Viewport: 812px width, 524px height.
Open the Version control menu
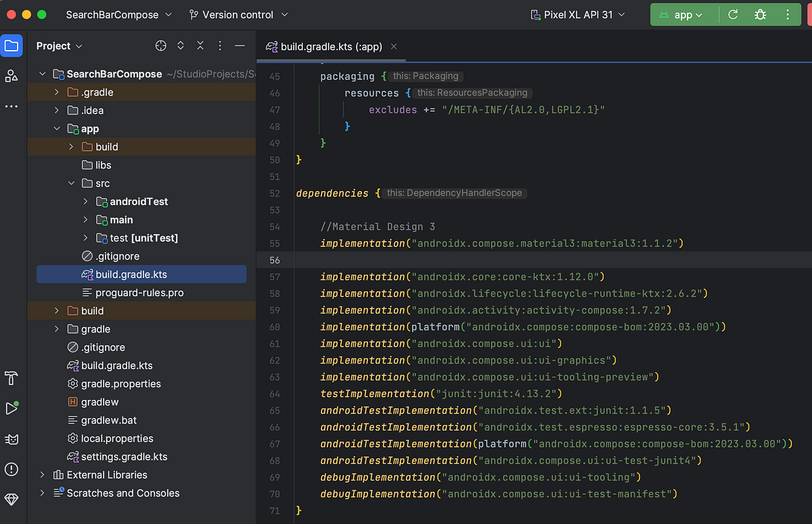point(238,14)
